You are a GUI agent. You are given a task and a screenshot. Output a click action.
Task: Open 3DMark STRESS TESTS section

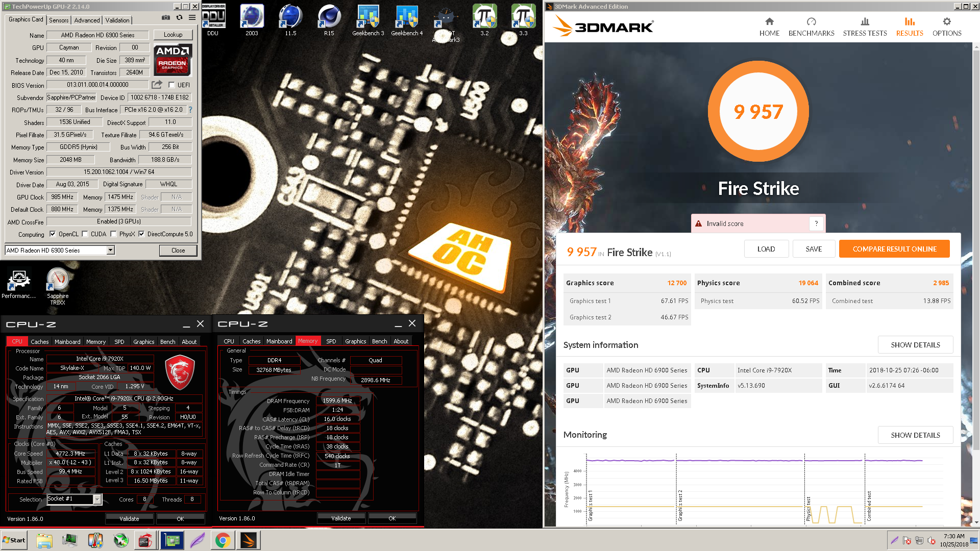(x=865, y=27)
